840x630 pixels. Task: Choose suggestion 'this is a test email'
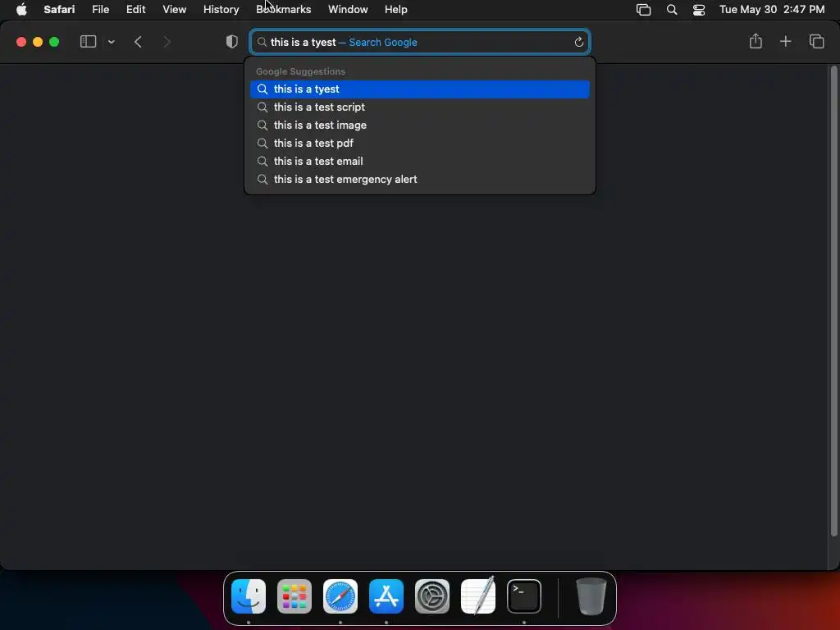coord(420,162)
